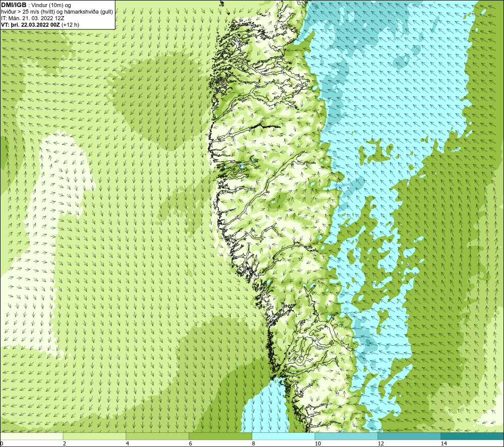Viewport: 504px width, 447px height.
Task: Click the scale label '8'
Action: 254,444
